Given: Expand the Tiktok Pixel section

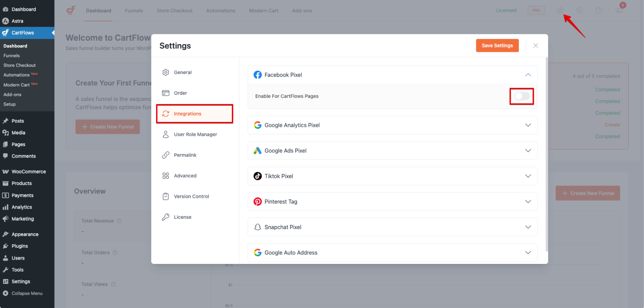Looking at the screenshot, I should [528, 176].
